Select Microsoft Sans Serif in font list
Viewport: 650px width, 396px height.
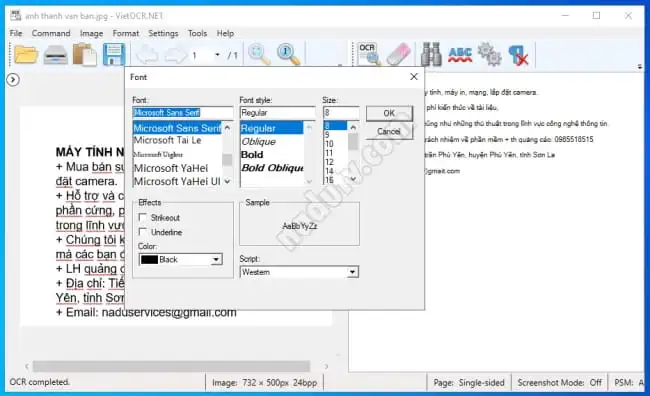point(177,128)
